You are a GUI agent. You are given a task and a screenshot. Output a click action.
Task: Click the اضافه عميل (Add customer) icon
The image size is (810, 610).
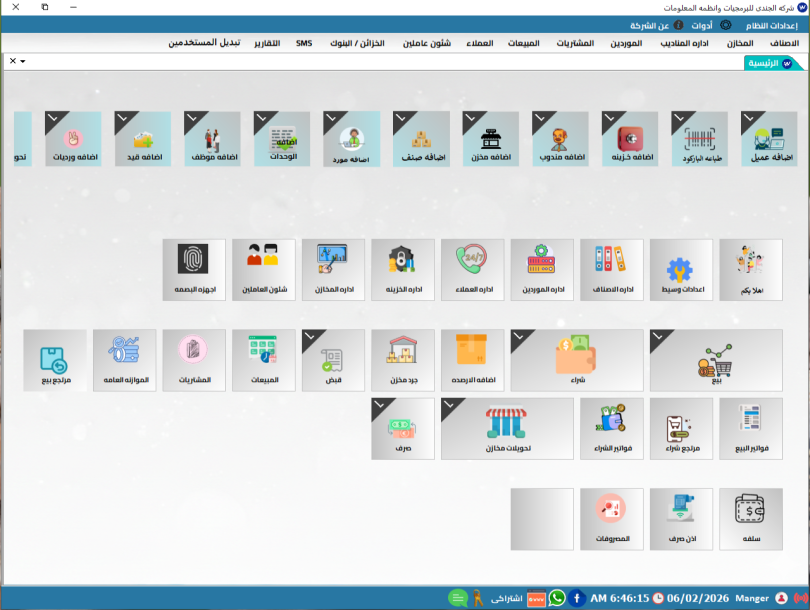[x=771, y=138]
